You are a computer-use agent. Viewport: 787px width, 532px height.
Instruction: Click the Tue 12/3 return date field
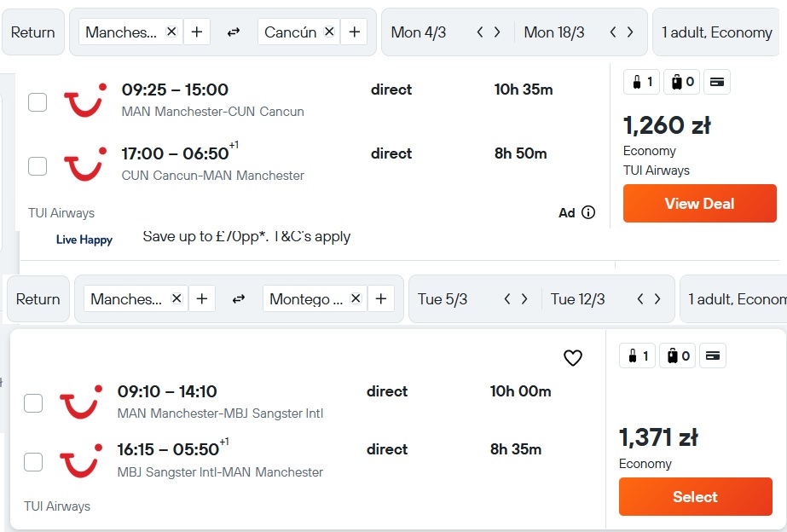click(x=578, y=299)
